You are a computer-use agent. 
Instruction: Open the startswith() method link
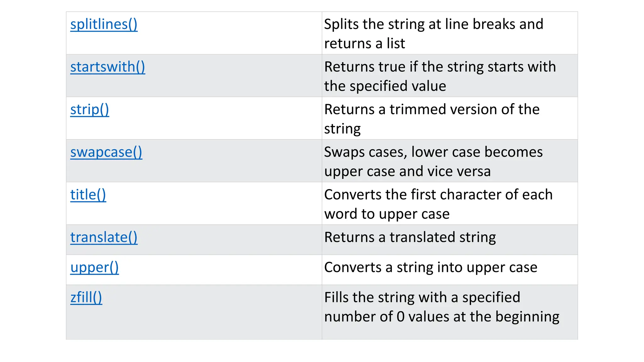pos(108,67)
